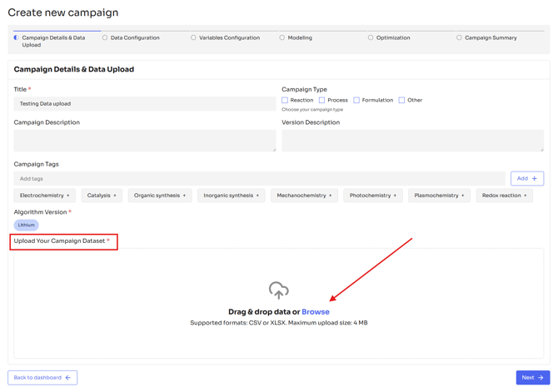Go to the Variables Configuration step
Image resolution: width=558 pixels, height=392 pixels.
225,37
